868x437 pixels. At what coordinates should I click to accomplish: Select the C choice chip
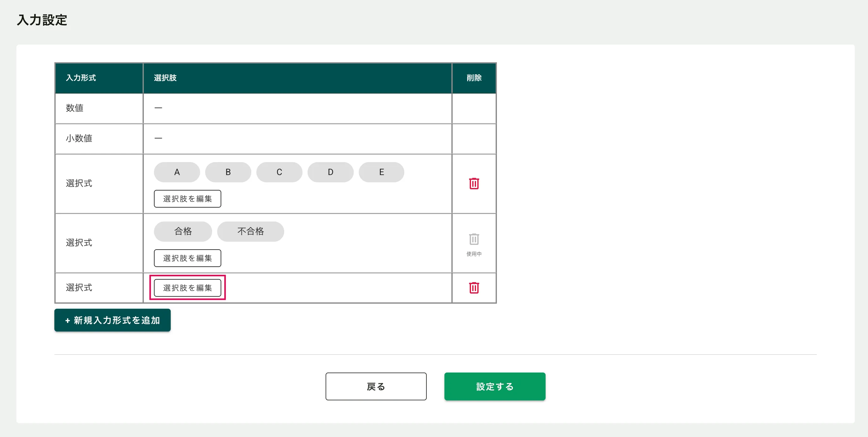click(279, 172)
